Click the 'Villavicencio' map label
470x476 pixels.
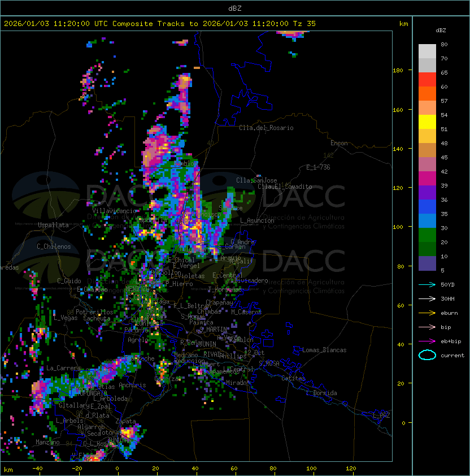(x=114, y=211)
